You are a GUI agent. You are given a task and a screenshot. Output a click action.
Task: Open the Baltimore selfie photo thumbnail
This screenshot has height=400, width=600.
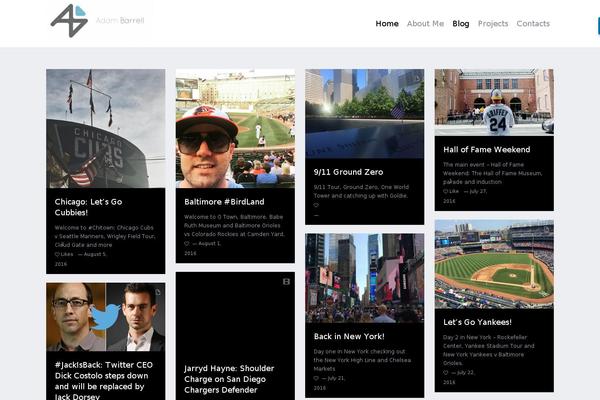235,128
